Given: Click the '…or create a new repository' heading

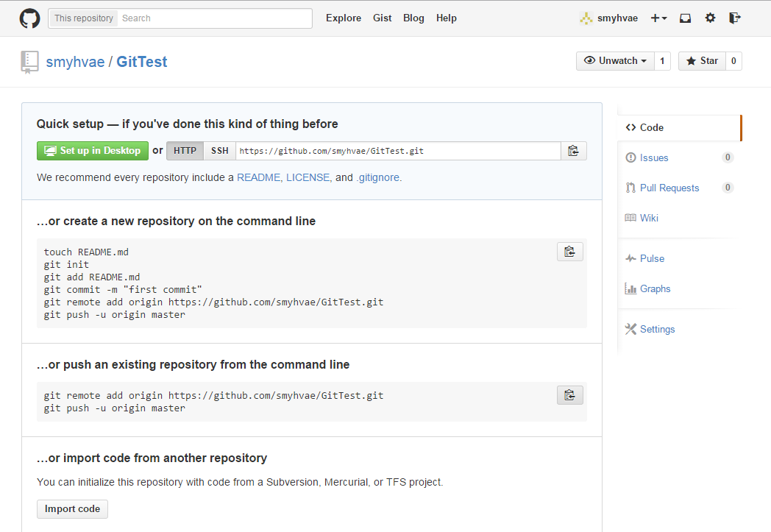Looking at the screenshot, I should tap(176, 221).
